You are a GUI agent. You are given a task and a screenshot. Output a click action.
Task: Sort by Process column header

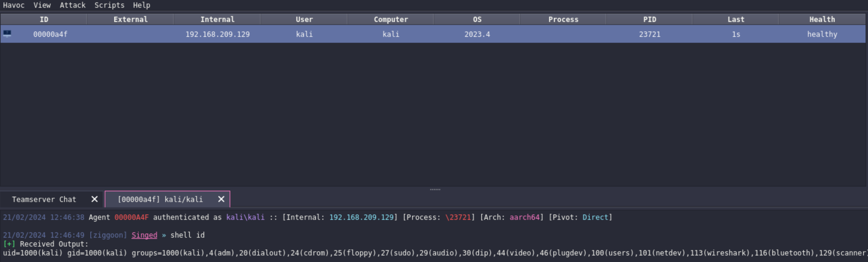click(x=563, y=20)
